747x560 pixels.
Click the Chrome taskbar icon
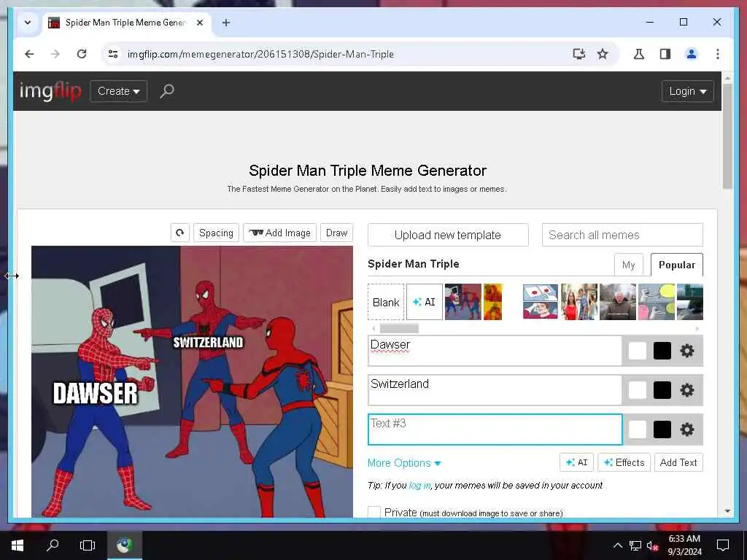click(124, 545)
